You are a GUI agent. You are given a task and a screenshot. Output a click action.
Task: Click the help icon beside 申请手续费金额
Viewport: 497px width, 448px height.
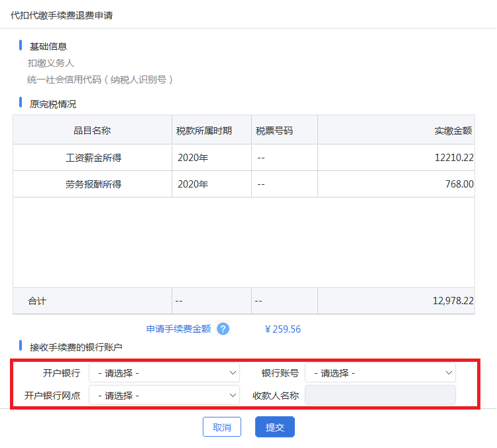[223, 329]
